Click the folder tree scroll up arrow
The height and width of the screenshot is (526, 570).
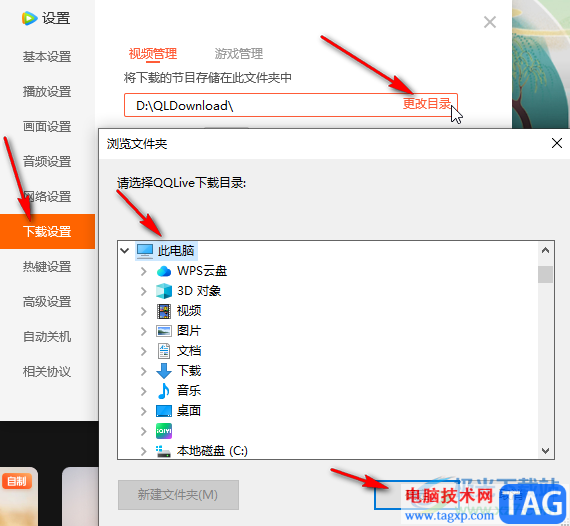[x=545, y=250]
